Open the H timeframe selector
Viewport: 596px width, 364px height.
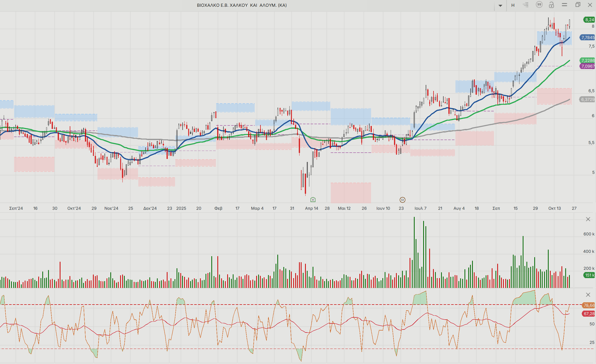[x=513, y=5]
